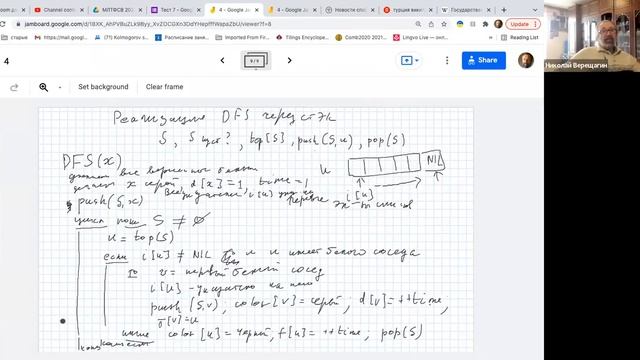The height and width of the screenshot is (360, 640).
Task: Switch to the Channel content YouTube tab
Action: pos(58,10)
